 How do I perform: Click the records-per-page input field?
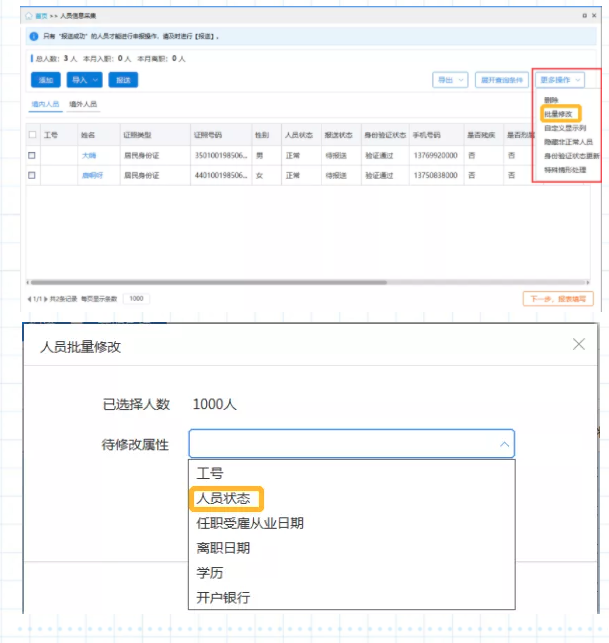[136, 298]
